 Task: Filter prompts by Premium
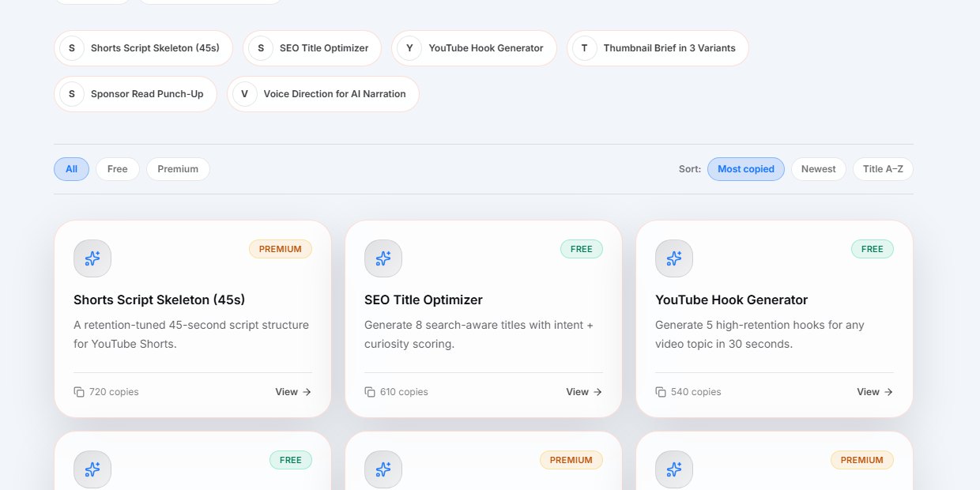point(178,169)
